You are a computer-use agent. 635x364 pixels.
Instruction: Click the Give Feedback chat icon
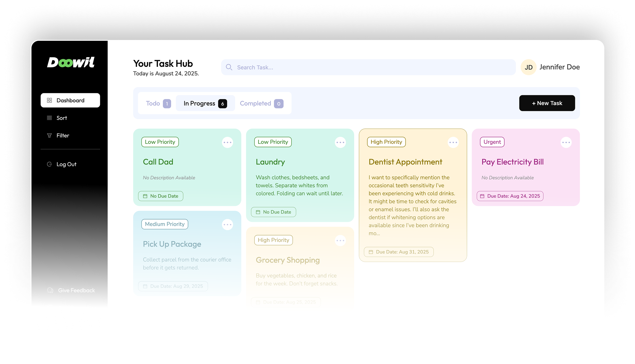[50, 290]
